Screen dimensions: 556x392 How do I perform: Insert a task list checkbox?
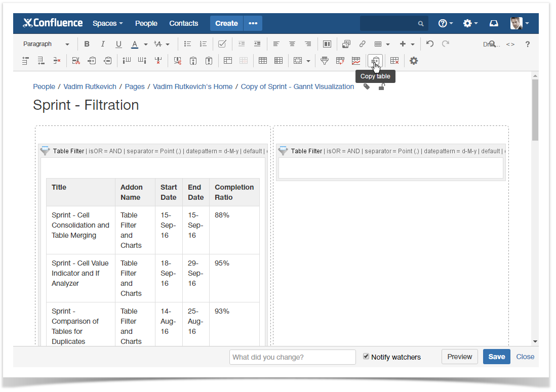tap(222, 44)
